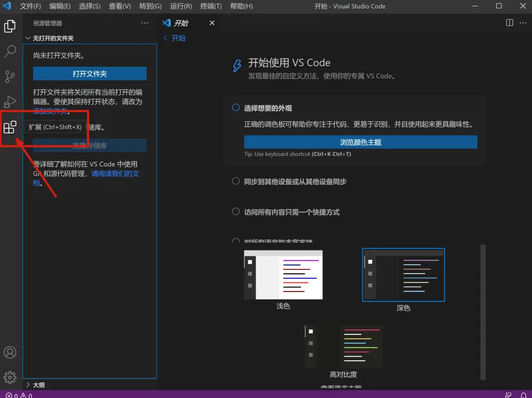Open the Run and Debug view icon
This screenshot has width=532, height=398.
pos(10,101)
